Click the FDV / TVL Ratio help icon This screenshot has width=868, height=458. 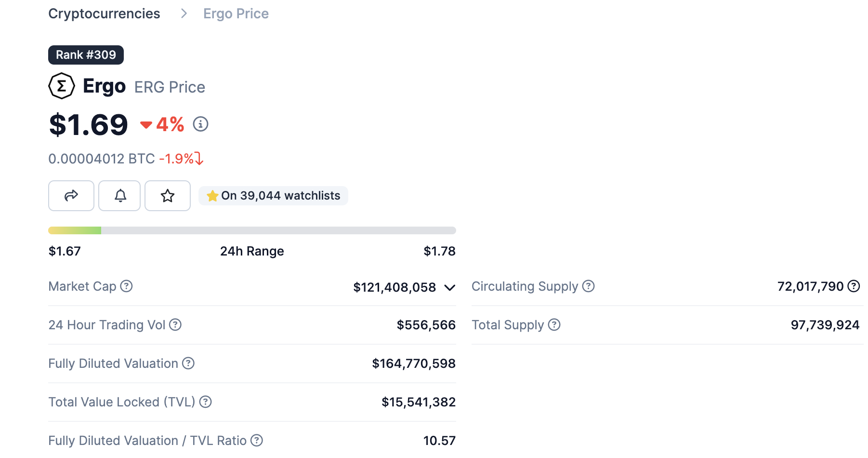[257, 440]
